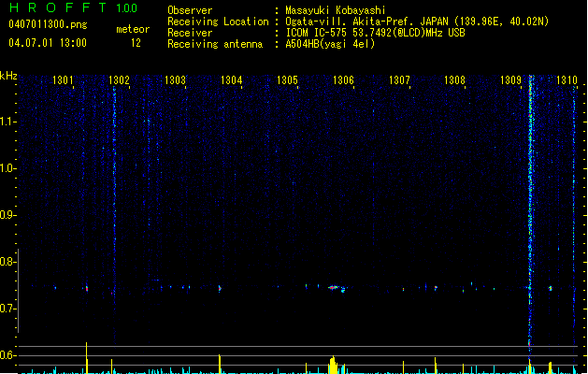Click the meteor label
This screenshot has width=588, height=374.
click(133, 29)
